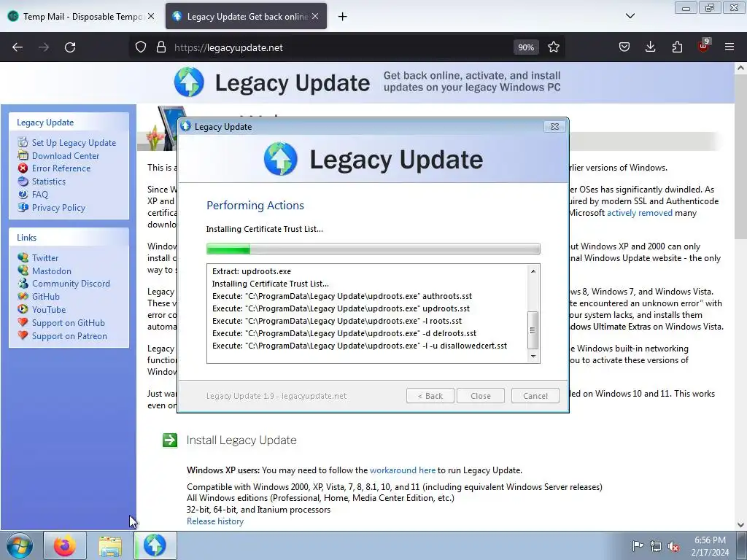
Task: Click the muted volume tray icon
Action: tap(673, 546)
